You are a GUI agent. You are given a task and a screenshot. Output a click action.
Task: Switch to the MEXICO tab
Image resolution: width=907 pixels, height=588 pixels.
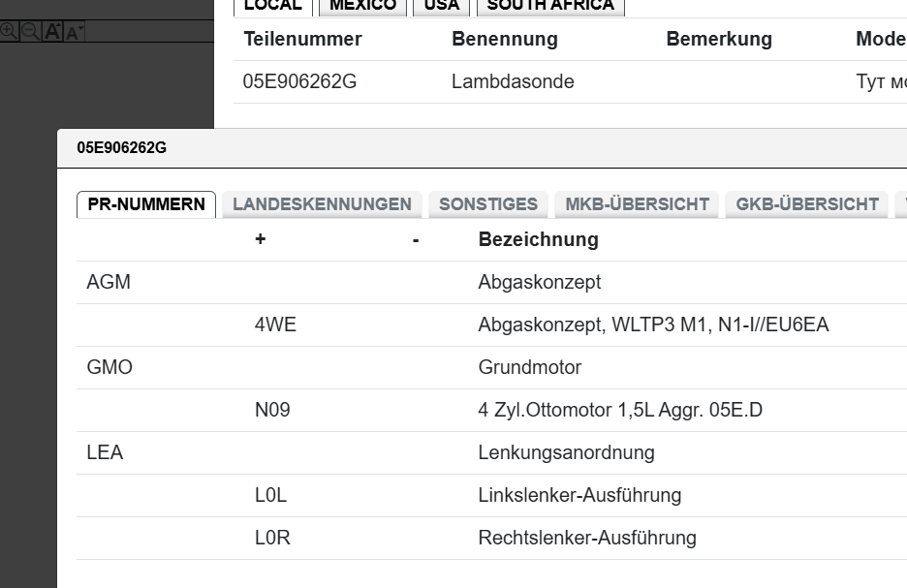coord(362,6)
